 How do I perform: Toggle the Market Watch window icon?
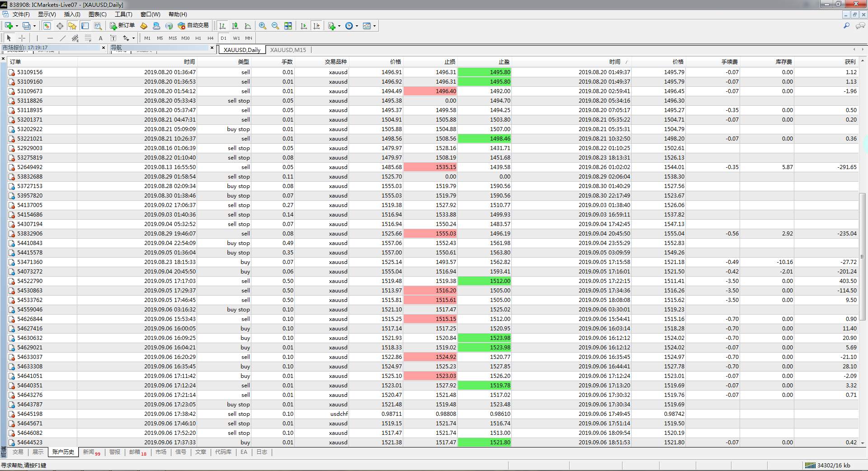(x=47, y=26)
